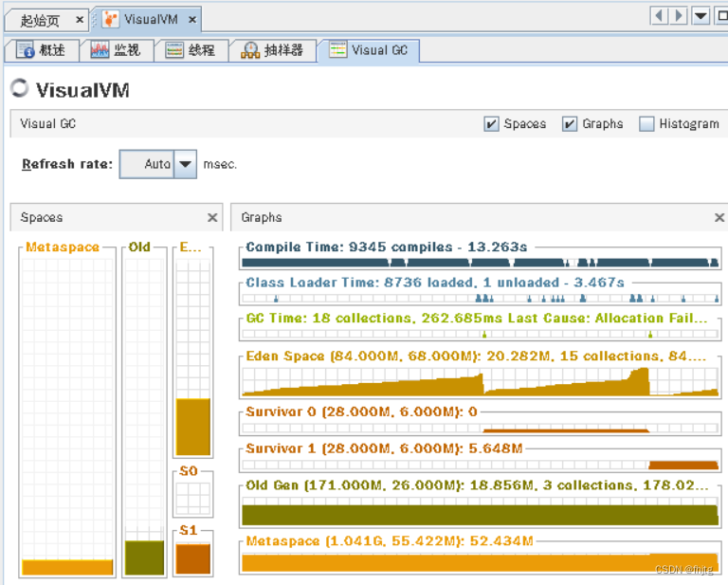Click the Metaspace graph at bottom

pyautogui.click(x=480, y=562)
